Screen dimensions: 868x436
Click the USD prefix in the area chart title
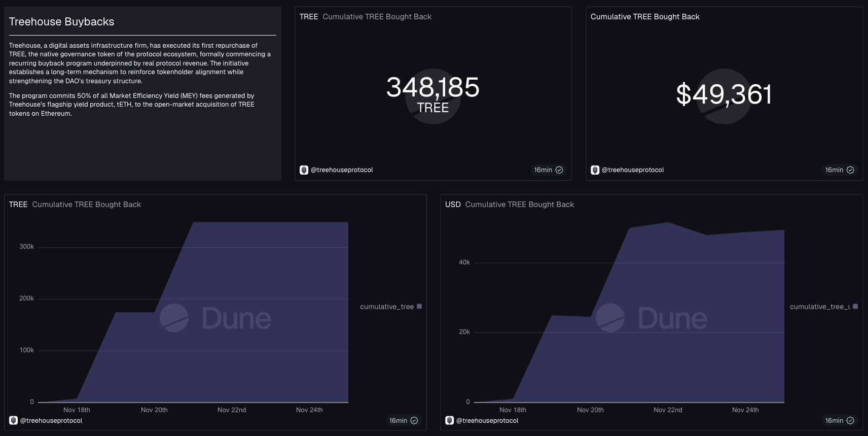click(453, 205)
